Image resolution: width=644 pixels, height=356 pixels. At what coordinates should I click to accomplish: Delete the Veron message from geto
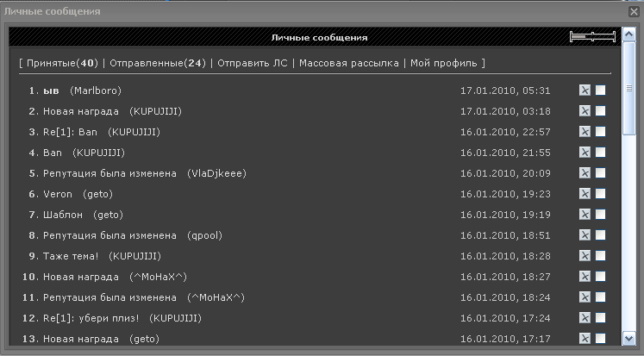[585, 194]
